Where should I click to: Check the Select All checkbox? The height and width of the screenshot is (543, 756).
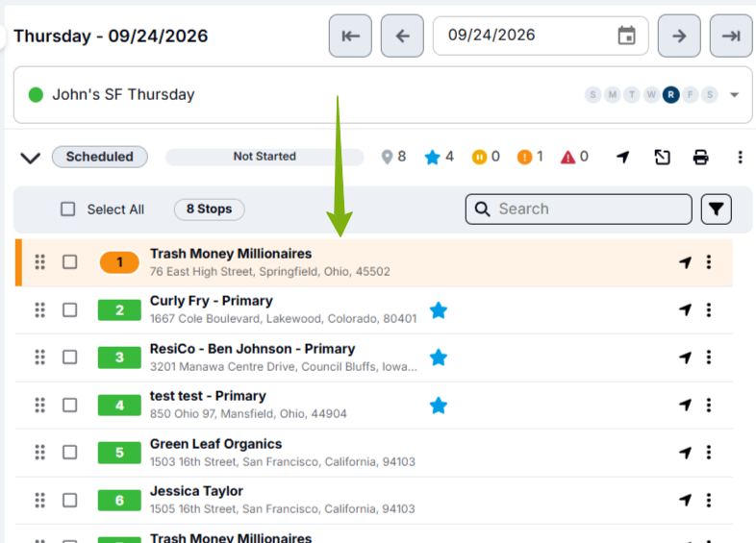click(68, 210)
